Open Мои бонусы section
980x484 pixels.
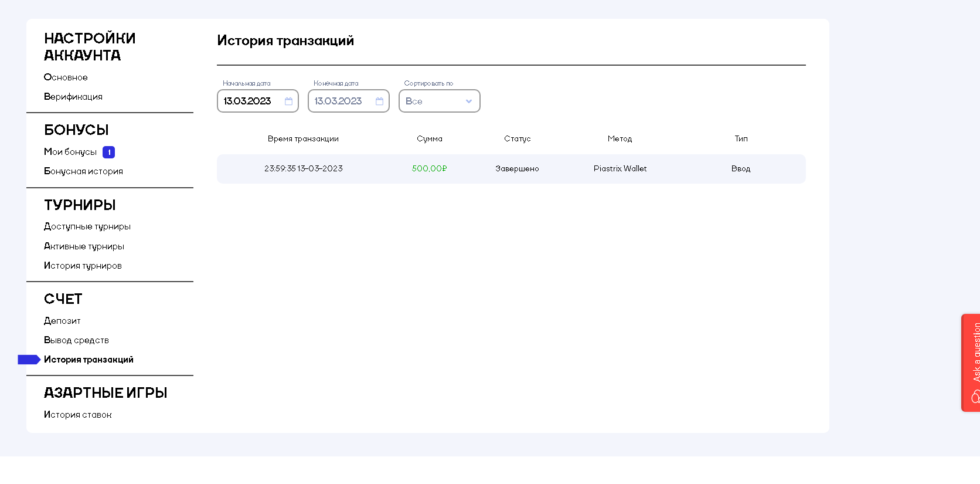[70, 152]
